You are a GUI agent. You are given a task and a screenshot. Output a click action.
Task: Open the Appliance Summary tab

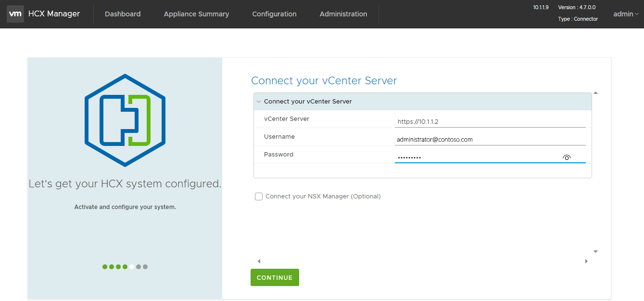click(196, 14)
